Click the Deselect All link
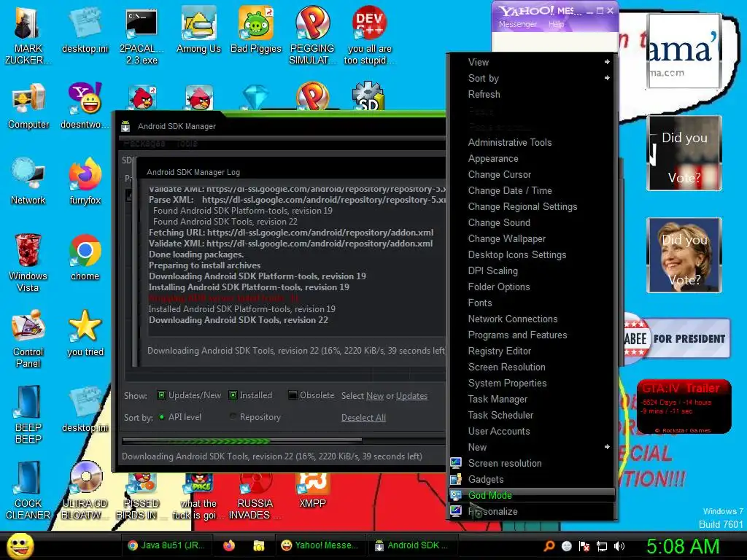The height and width of the screenshot is (560, 747). [x=363, y=418]
